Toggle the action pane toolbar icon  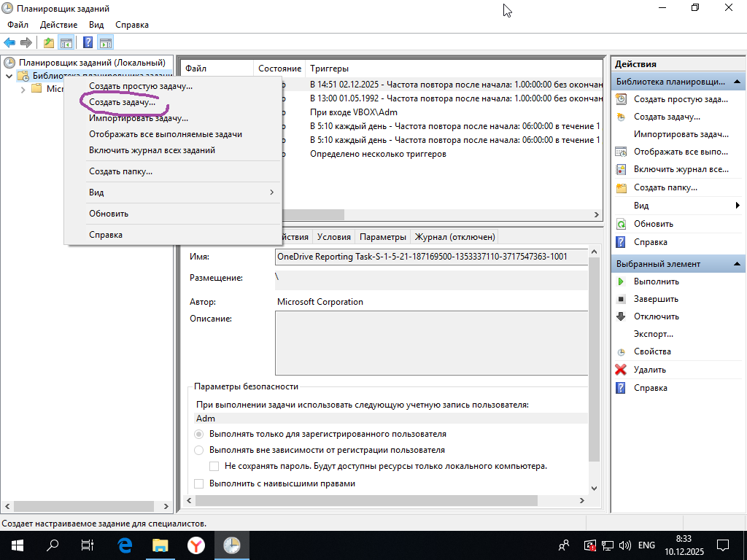tap(105, 42)
